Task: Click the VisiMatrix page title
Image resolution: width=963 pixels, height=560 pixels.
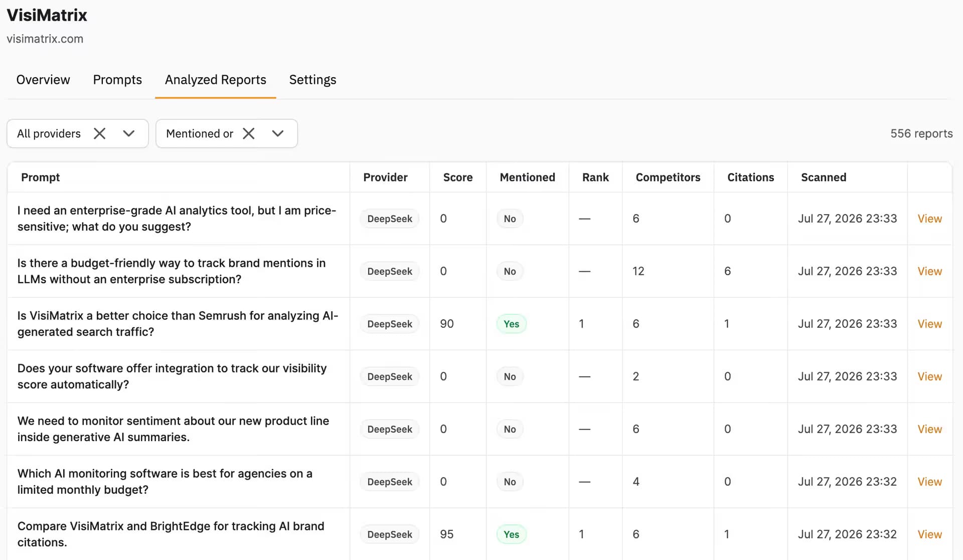Action: click(x=47, y=15)
